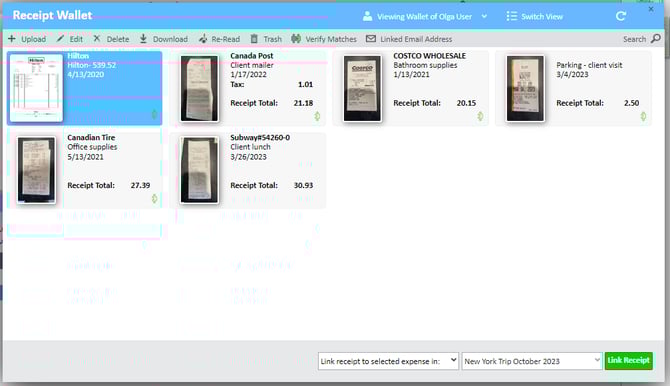This screenshot has width=670, height=386.
Task: Open the Subway#54260-0 receipt thumbnail
Action: point(200,170)
